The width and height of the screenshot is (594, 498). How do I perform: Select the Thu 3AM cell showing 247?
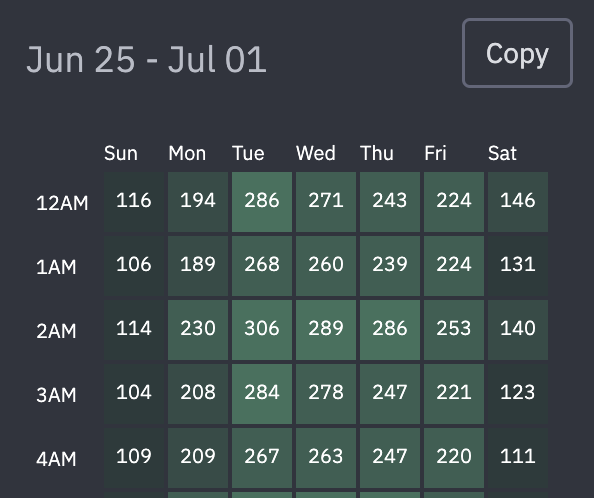[390, 394]
